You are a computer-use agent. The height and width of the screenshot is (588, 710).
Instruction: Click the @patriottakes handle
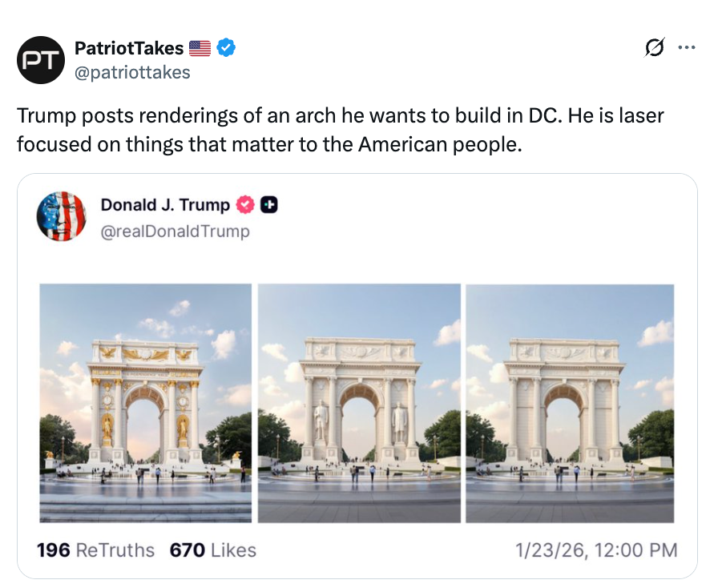pos(133,72)
